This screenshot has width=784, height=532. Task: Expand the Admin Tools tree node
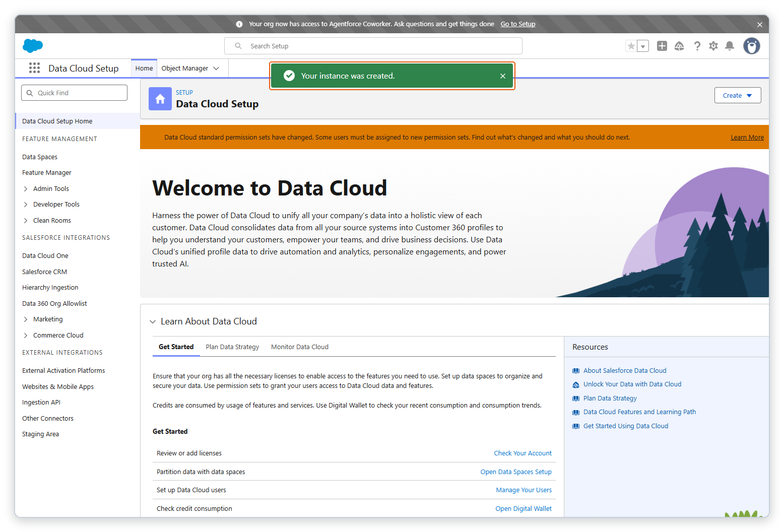click(x=26, y=188)
